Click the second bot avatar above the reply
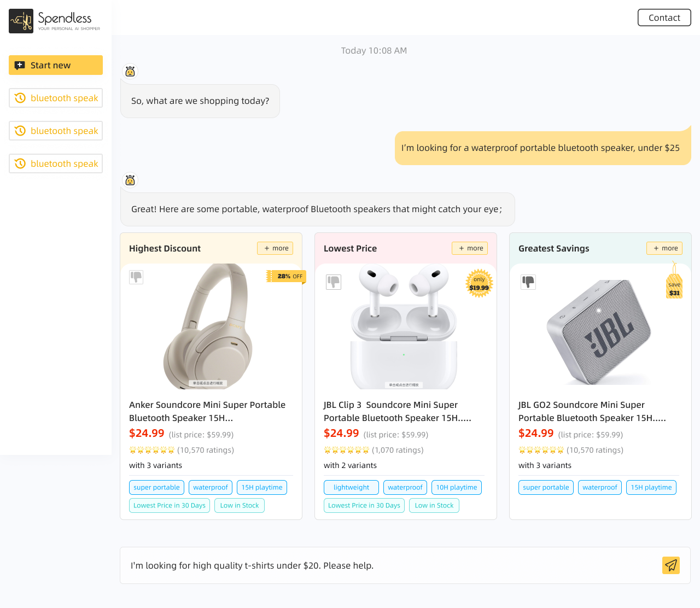The height and width of the screenshot is (608, 700). pos(130,180)
